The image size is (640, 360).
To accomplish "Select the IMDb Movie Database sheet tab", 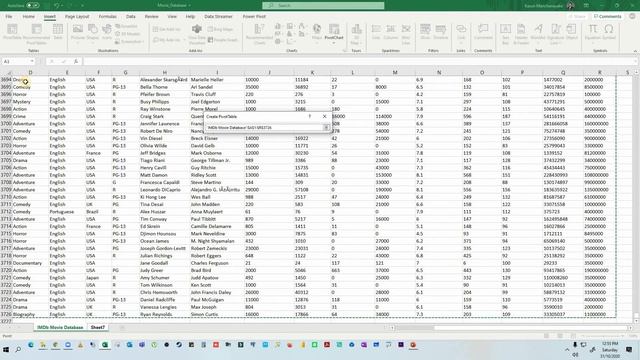I will click(x=60, y=327).
